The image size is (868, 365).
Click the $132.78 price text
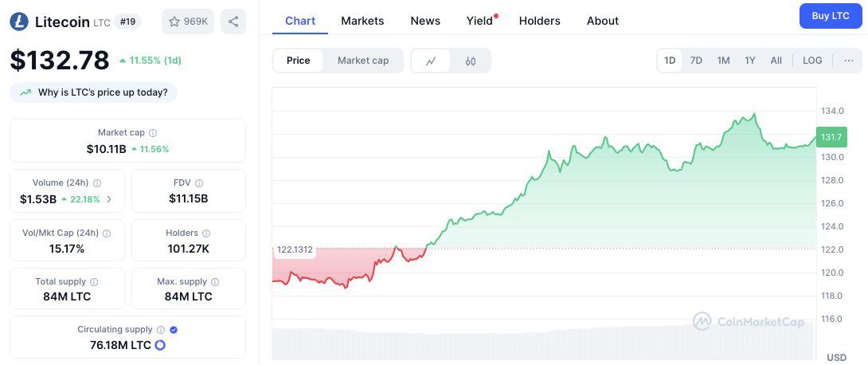60,60
